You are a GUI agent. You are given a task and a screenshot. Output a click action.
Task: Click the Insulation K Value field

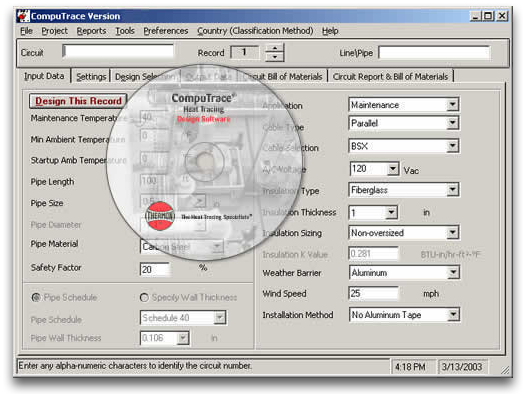374,254
